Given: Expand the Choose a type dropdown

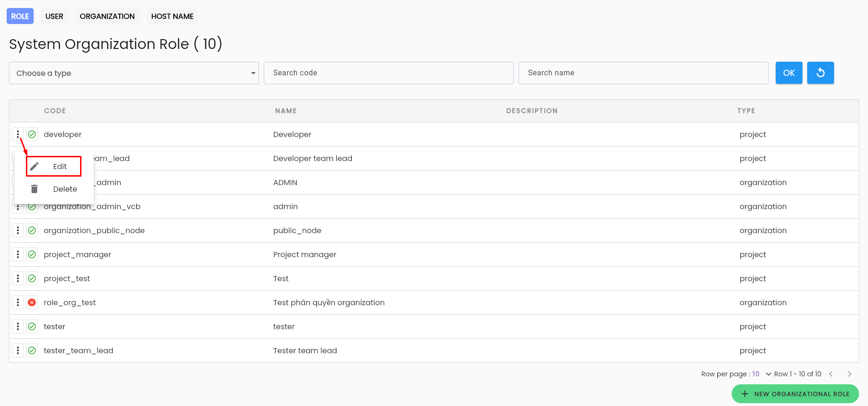Looking at the screenshot, I should click(134, 73).
